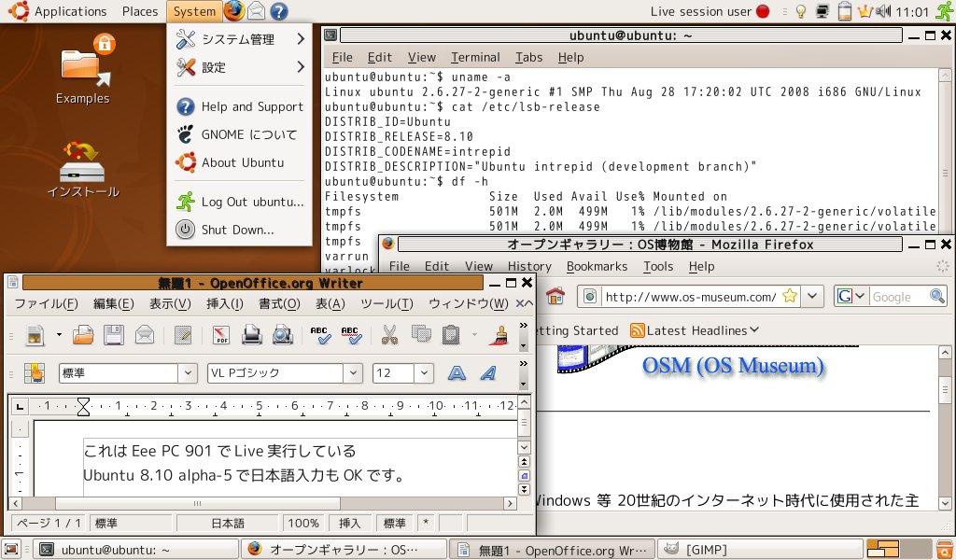Toggle Bold with the upright A icon
This screenshot has width=956, height=560.
click(457, 373)
